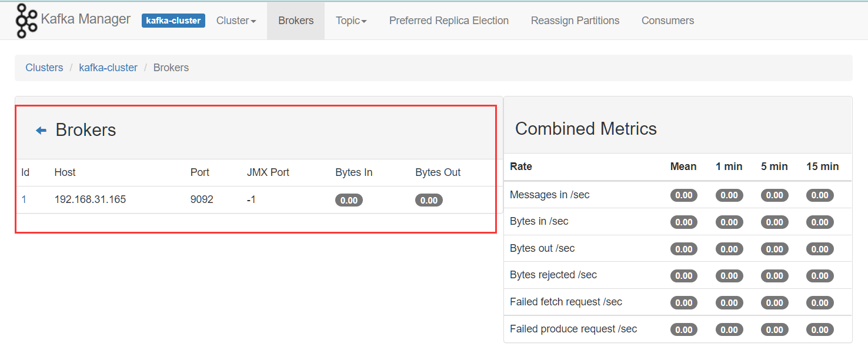Switch to the Brokers navigation tab

click(x=296, y=20)
